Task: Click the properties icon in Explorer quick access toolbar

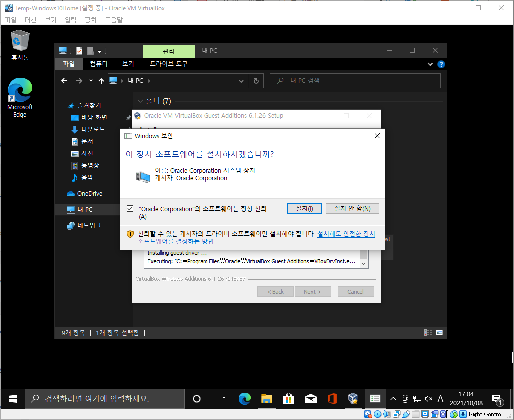Action: pyautogui.click(x=79, y=51)
